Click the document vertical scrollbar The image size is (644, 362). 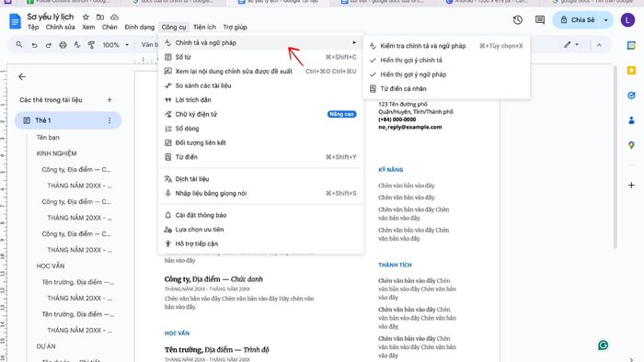click(615, 158)
